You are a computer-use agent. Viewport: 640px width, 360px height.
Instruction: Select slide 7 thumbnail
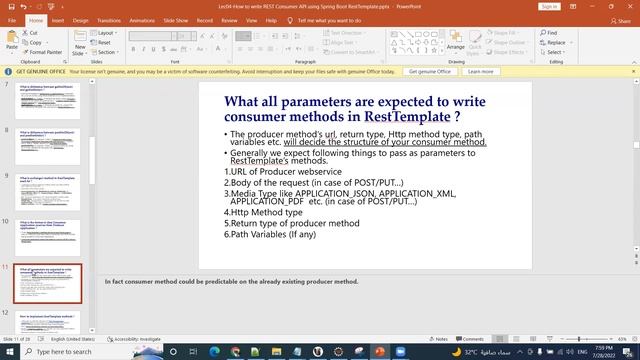point(47,101)
